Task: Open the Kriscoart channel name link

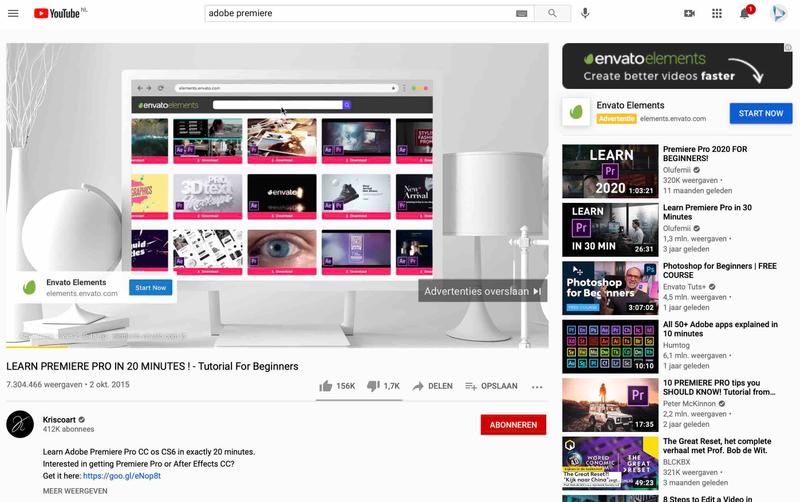Action: [59, 419]
